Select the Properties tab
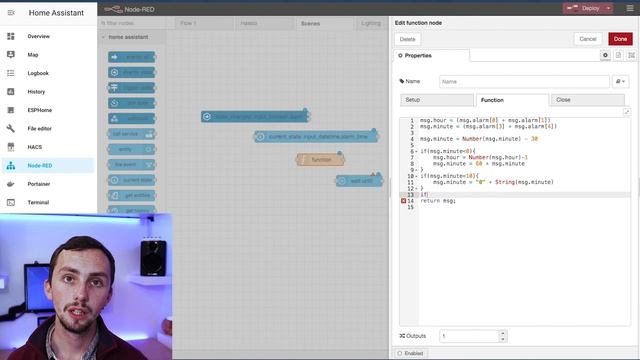Viewport: 640px width, 360px height. pos(432,56)
